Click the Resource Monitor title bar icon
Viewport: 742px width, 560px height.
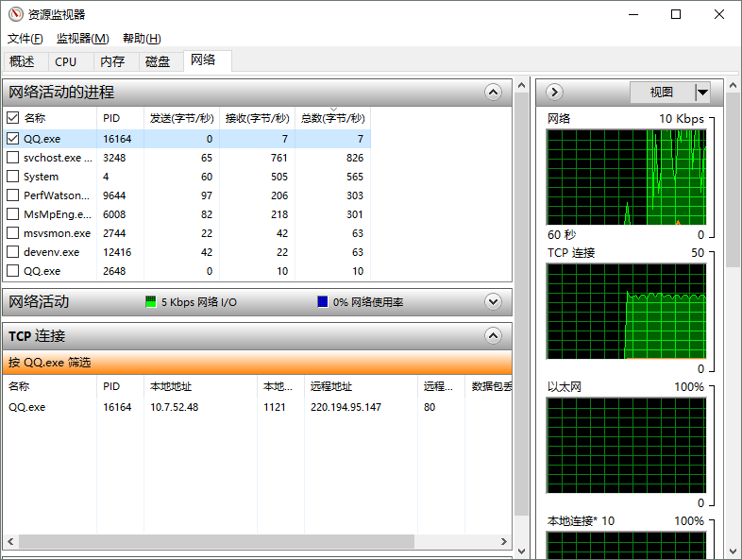coord(16,14)
